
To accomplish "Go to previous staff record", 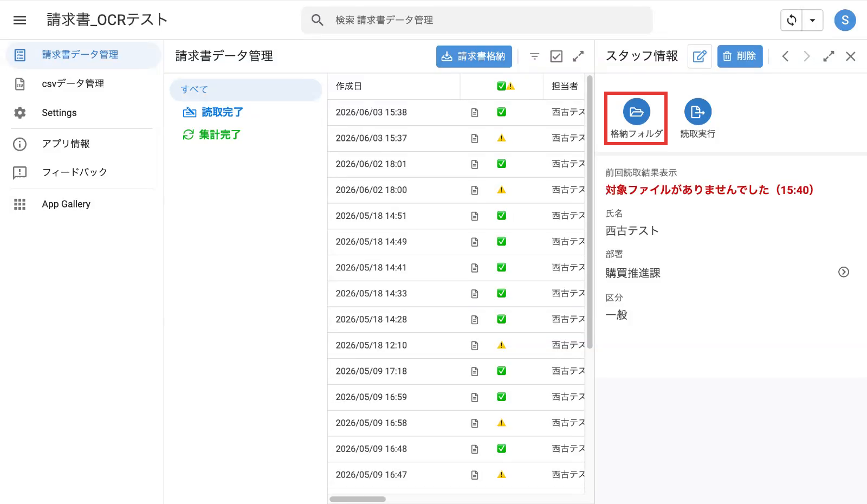I will pyautogui.click(x=785, y=56).
